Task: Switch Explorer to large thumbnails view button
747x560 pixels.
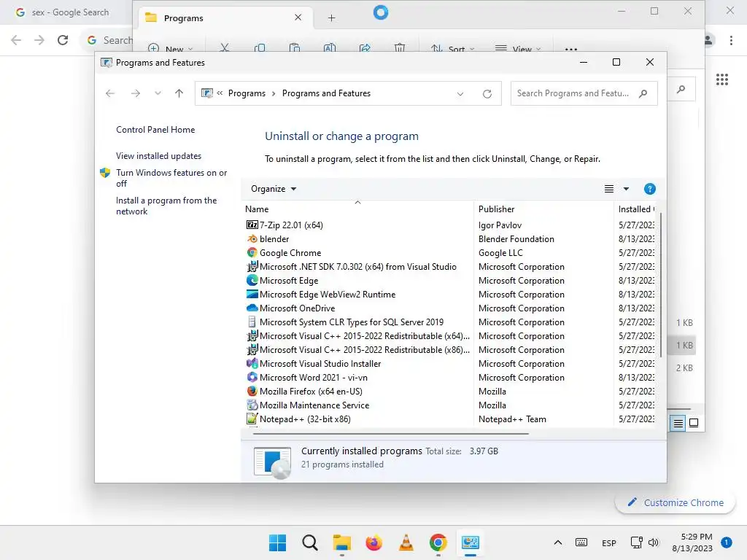Action: (x=694, y=423)
